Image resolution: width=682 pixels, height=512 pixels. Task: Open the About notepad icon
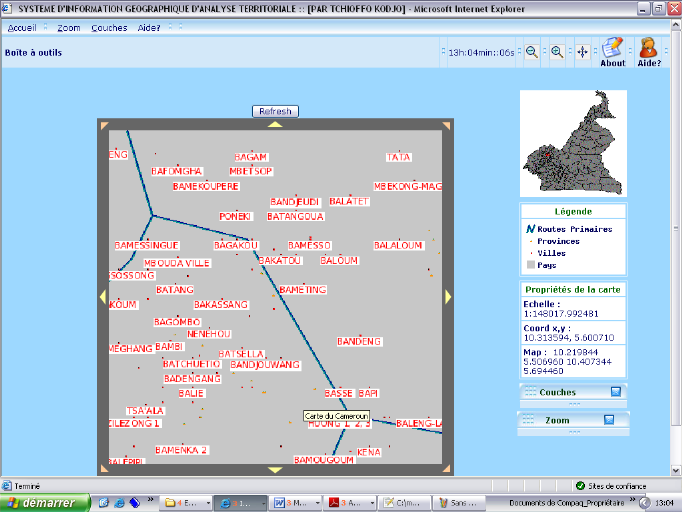click(x=612, y=48)
